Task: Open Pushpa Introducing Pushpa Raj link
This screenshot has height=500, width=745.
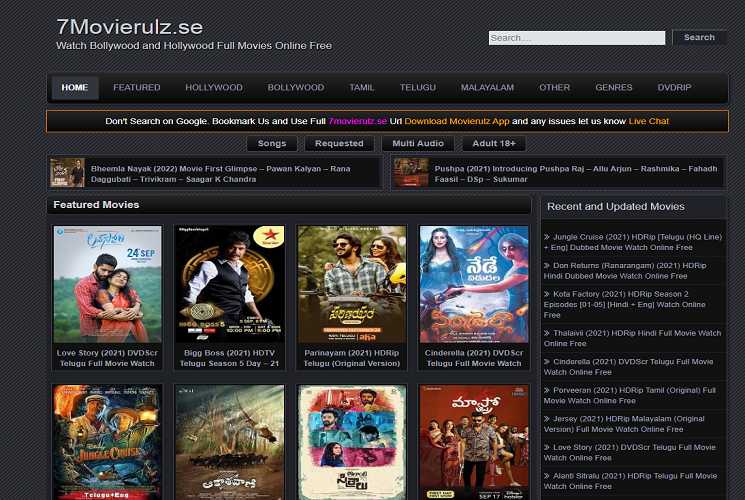Action: [x=576, y=174]
